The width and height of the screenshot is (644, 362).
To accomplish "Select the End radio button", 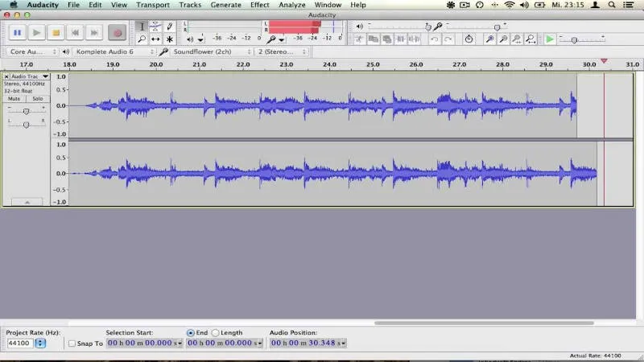I will tap(191, 332).
